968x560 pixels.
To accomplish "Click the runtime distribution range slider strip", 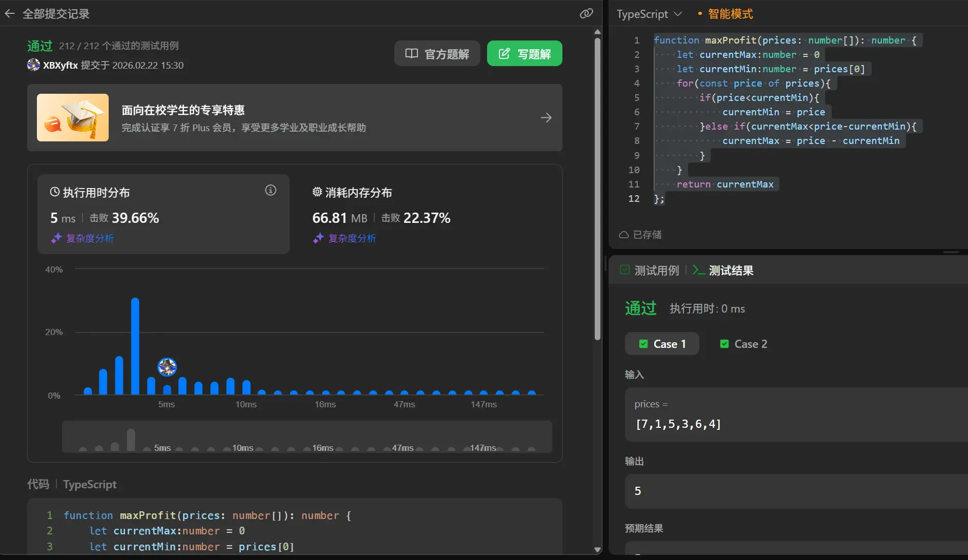I will [x=307, y=437].
